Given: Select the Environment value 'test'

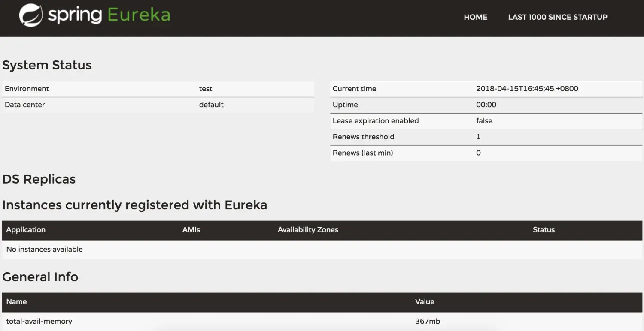Looking at the screenshot, I should (206, 89).
